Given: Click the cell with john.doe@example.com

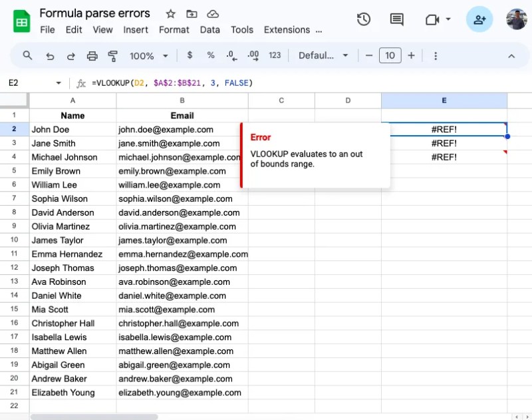Looking at the screenshot, I should 182,129.
